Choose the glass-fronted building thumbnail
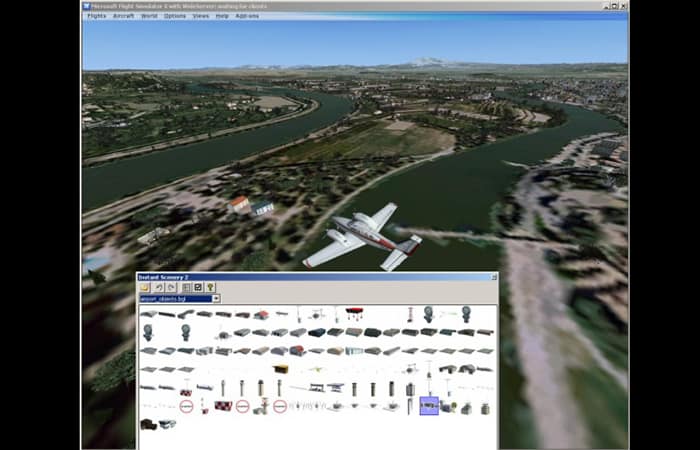Viewport: 700px width, 450px height. pos(354,351)
